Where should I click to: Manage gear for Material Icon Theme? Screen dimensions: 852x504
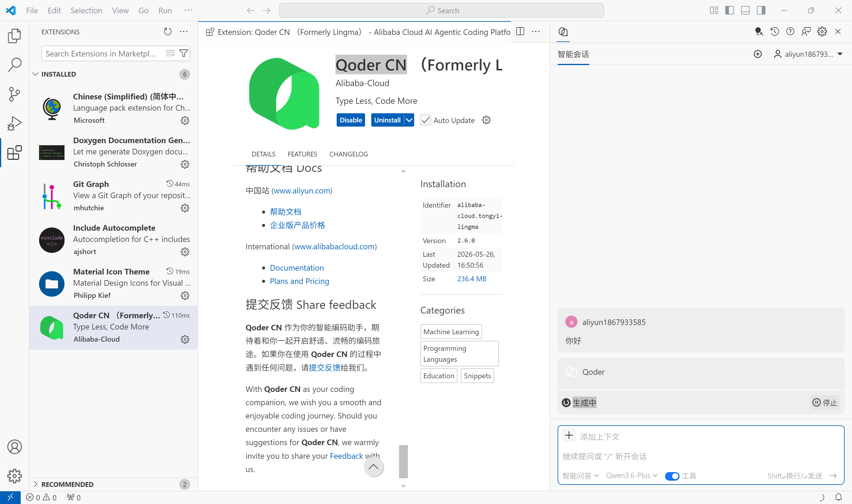(185, 296)
